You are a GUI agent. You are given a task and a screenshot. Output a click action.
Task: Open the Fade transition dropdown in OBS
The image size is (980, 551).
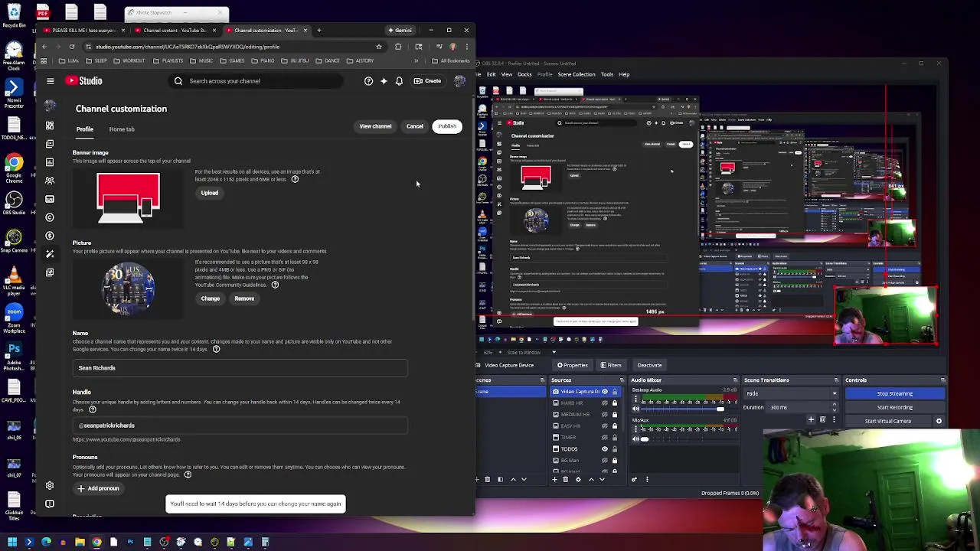(791, 394)
